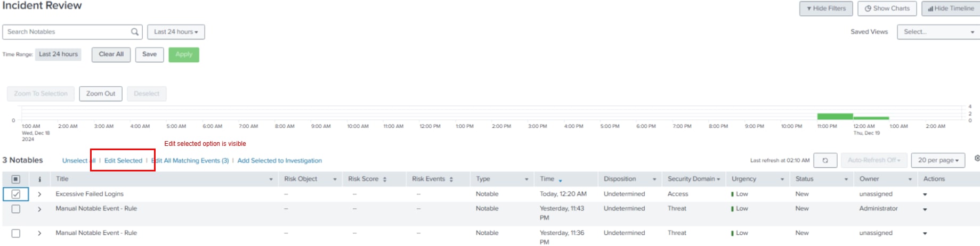
Task: Click the Hide Filters button
Action: 826,9
